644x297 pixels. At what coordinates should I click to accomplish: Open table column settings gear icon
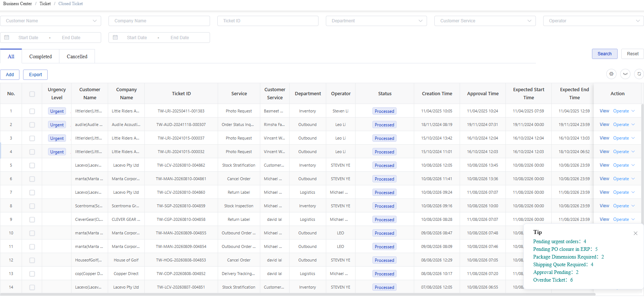(611, 74)
